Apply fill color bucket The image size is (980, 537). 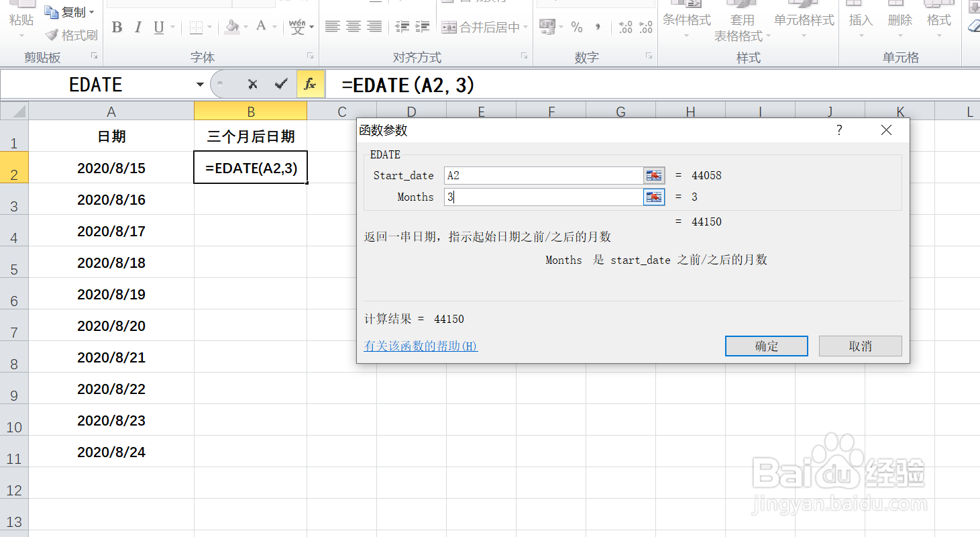click(232, 28)
